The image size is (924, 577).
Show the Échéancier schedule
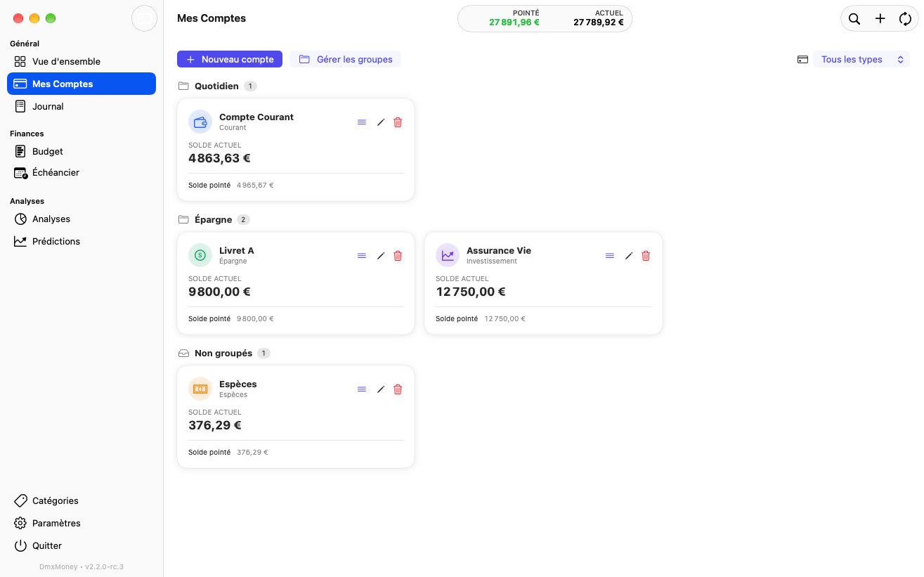point(82,172)
